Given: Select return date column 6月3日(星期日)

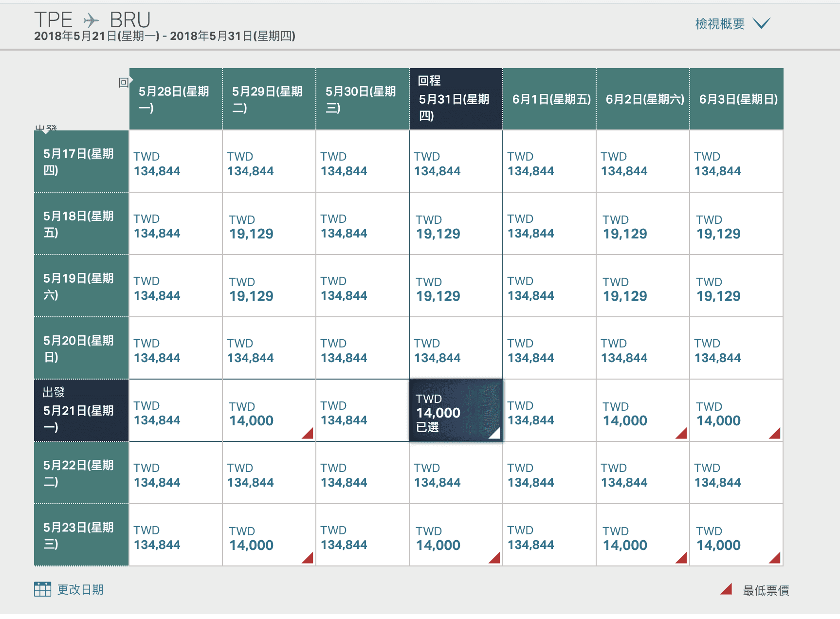Looking at the screenshot, I should (x=736, y=99).
